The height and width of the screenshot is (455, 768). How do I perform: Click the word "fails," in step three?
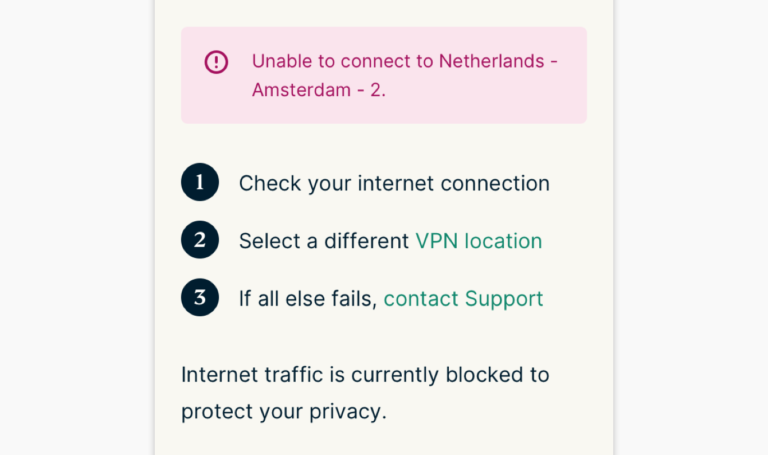(x=354, y=298)
